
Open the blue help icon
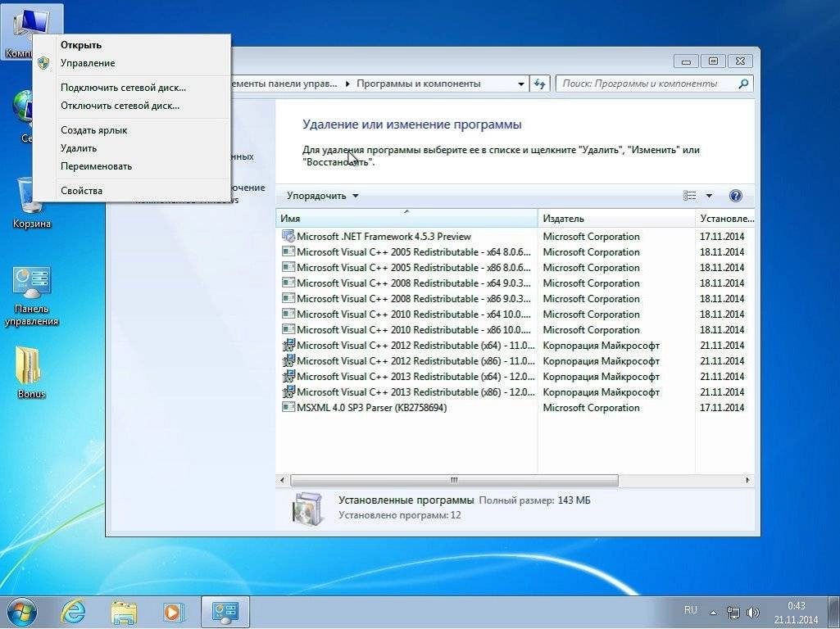click(736, 196)
